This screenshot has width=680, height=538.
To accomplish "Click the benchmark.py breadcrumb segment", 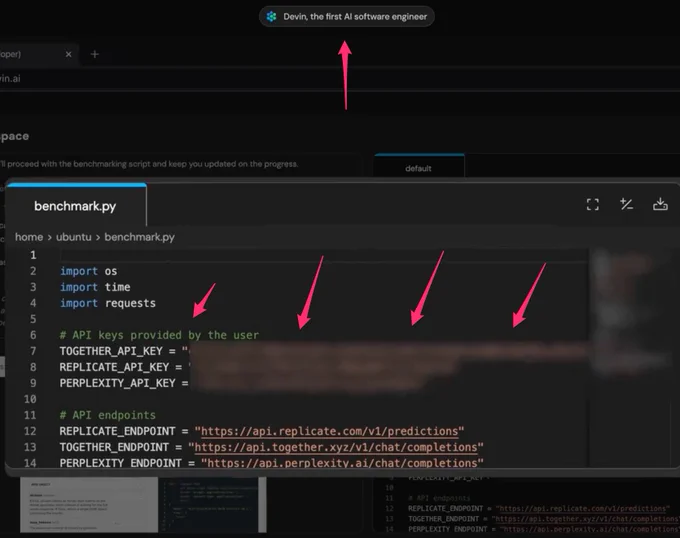I will pyautogui.click(x=140, y=237).
